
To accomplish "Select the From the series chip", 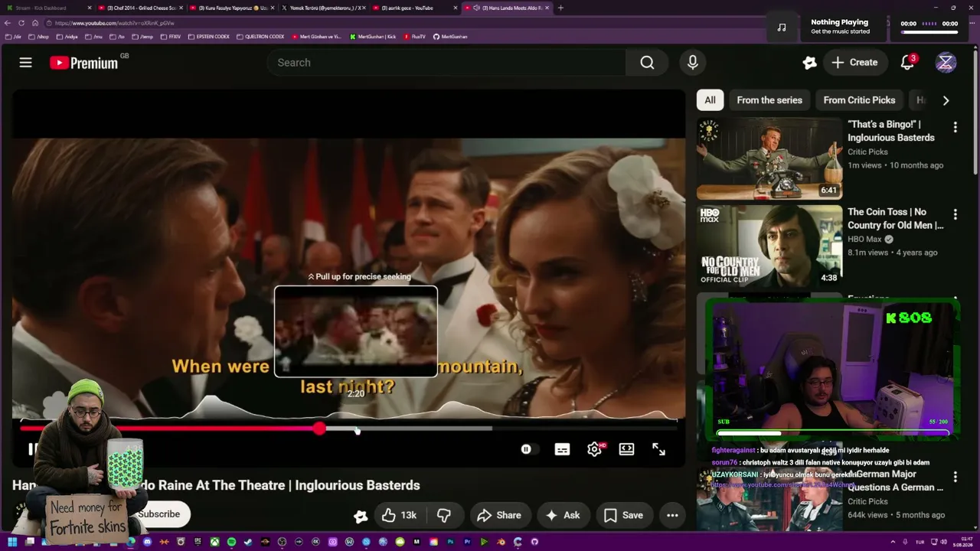I will coord(769,100).
